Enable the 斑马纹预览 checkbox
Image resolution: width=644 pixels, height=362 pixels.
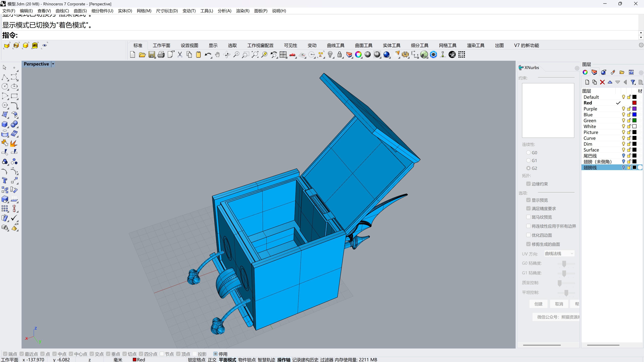pyautogui.click(x=528, y=217)
